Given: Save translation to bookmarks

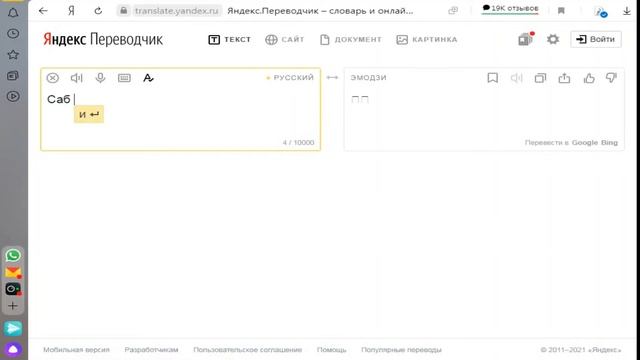Looking at the screenshot, I should [x=493, y=78].
